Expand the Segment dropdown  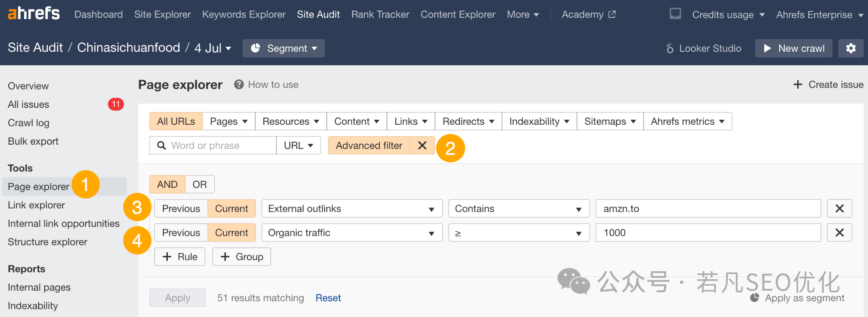[284, 48]
